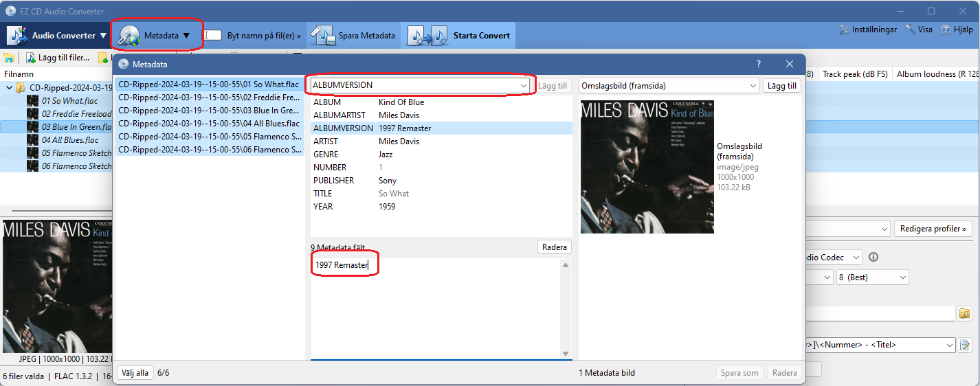Click Radera above the value text box
This screenshot has width=980, height=386.
tap(554, 247)
